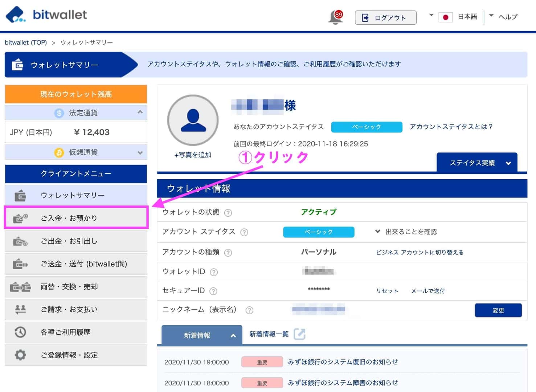Click +写真を追加 link
Image resolution: width=536 pixels, height=392 pixels.
(x=193, y=155)
